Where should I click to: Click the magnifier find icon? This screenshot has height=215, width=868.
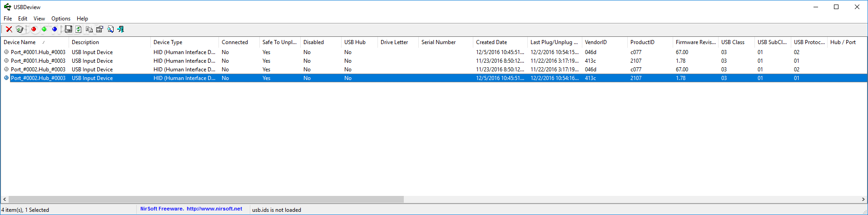point(110,29)
